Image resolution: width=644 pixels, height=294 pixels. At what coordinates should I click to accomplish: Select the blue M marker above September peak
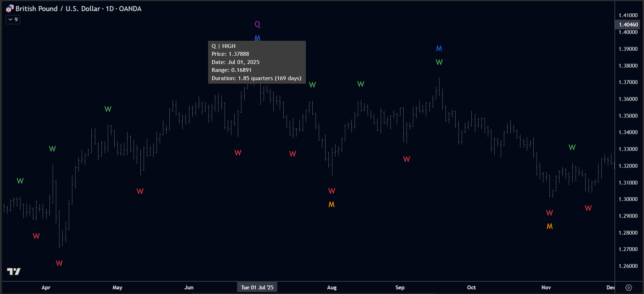click(x=439, y=49)
